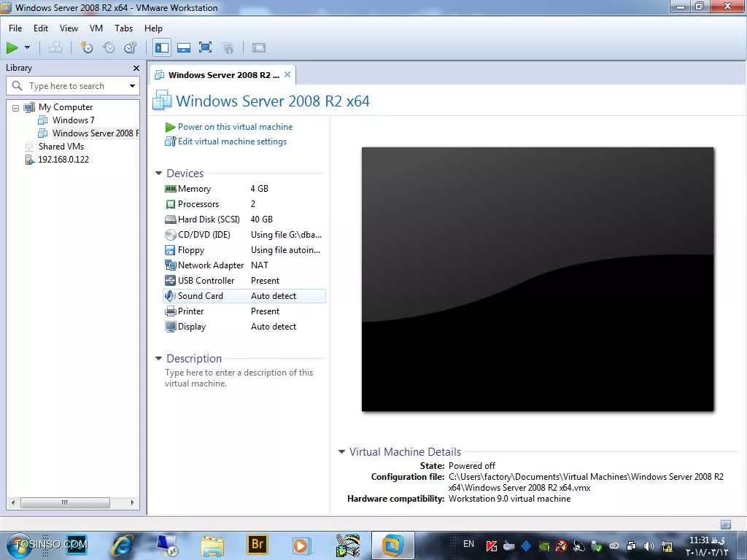Open the Snapshot Manager toolbar icon
The width and height of the screenshot is (747, 560).
[x=130, y=47]
